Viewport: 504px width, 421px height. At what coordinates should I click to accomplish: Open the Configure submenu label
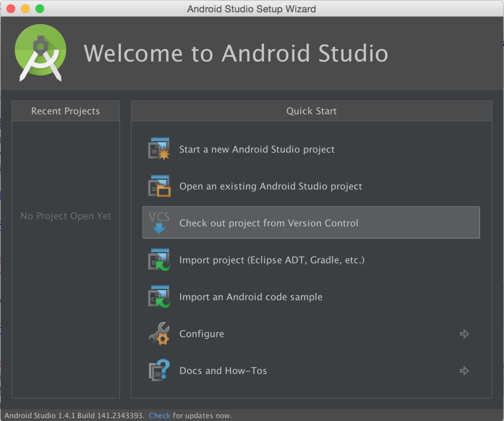pyautogui.click(x=202, y=334)
